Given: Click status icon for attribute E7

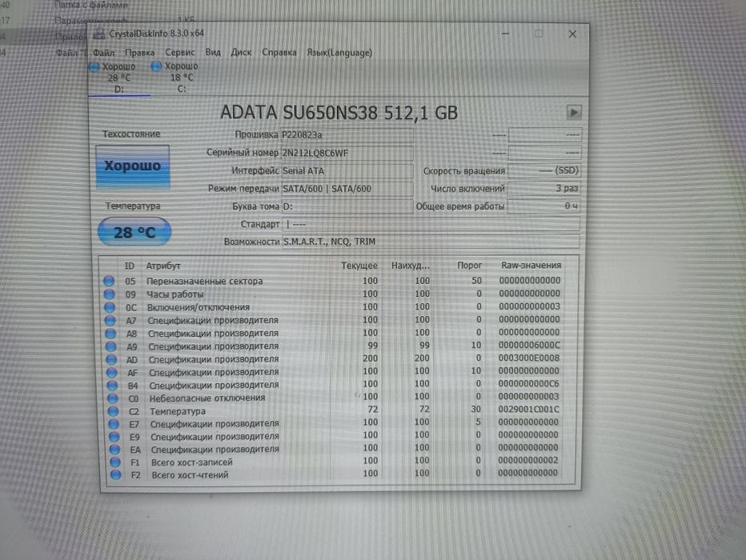Looking at the screenshot, I should click(x=114, y=423).
